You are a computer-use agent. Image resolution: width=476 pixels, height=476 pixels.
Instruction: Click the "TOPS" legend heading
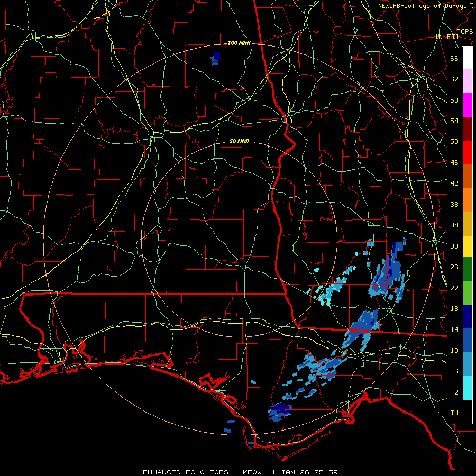coord(465,32)
